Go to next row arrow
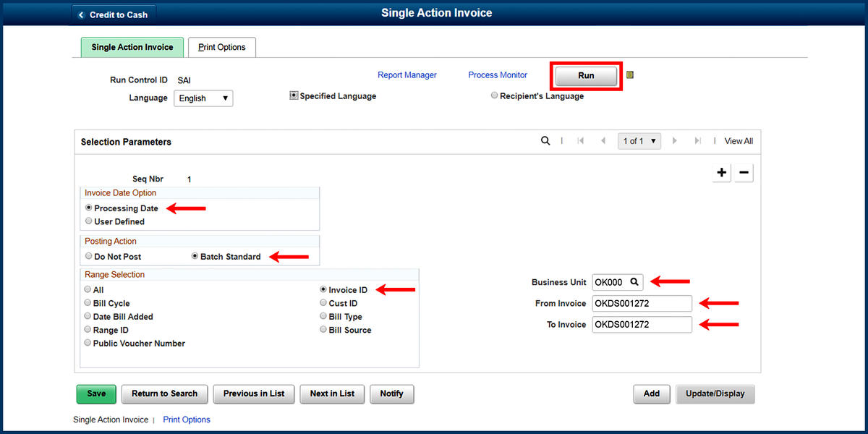Viewport: 868px width, 434px height. click(x=675, y=141)
